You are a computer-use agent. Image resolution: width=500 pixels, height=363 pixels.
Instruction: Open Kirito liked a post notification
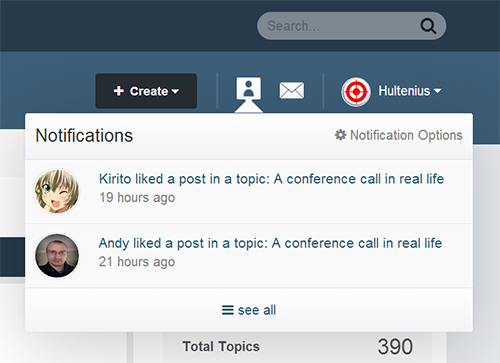click(x=271, y=179)
